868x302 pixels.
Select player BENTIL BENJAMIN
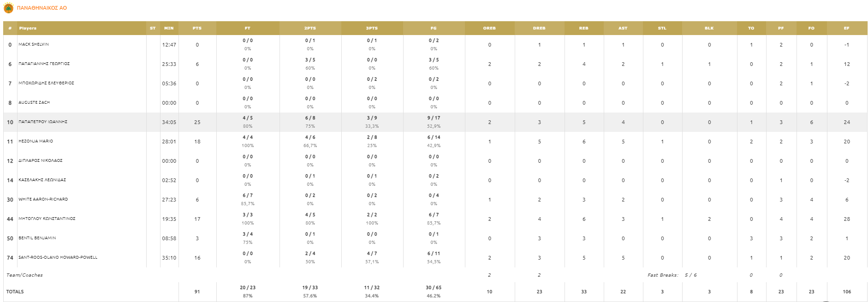[37, 238]
